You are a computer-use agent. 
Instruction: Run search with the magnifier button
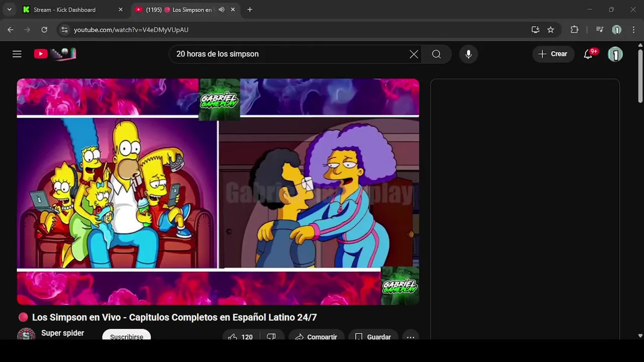pyautogui.click(x=436, y=54)
